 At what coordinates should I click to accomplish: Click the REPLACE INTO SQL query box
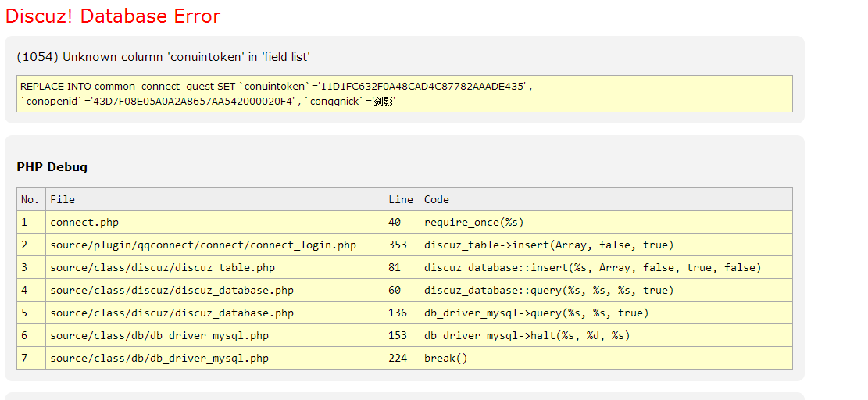[x=404, y=94]
